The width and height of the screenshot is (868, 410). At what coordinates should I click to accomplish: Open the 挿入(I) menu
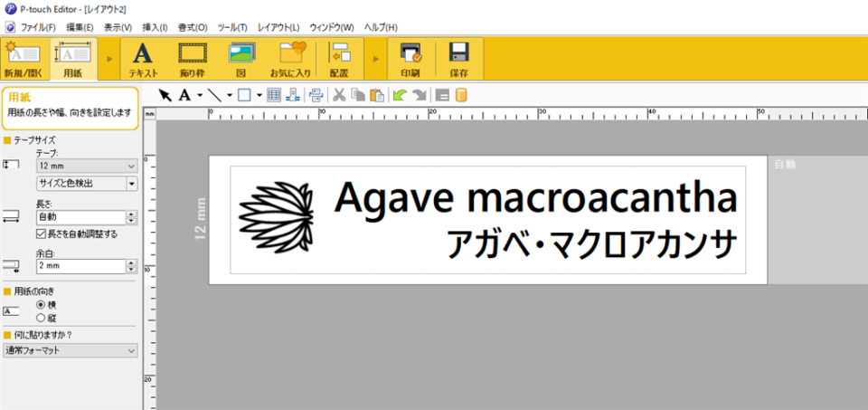pyautogui.click(x=155, y=27)
